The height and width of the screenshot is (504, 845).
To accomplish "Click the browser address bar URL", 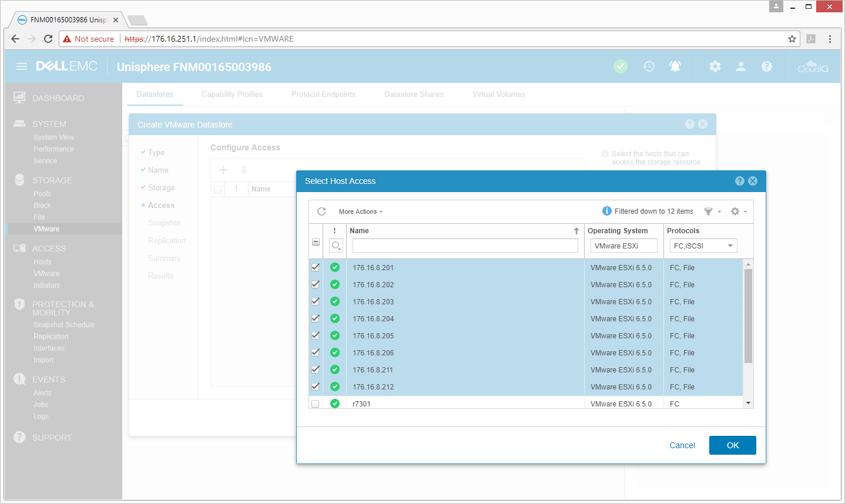I will pyautogui.click(x=209, y=39).
